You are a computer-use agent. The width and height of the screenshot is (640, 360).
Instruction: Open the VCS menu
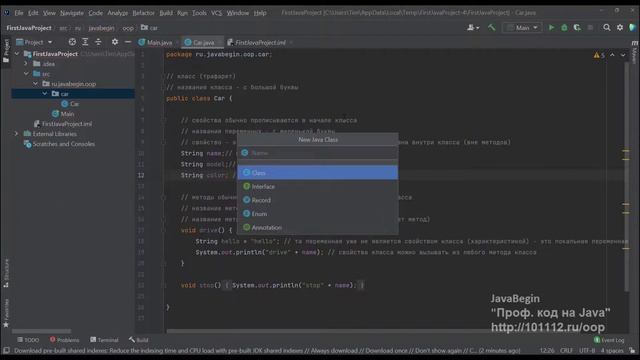coord(216,13)
